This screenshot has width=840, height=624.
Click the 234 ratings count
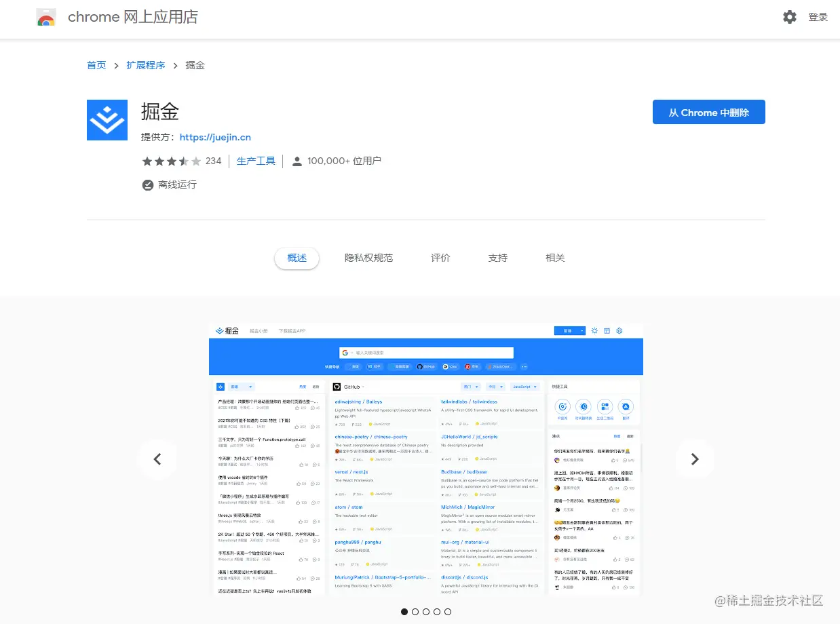tap(214, 161)
